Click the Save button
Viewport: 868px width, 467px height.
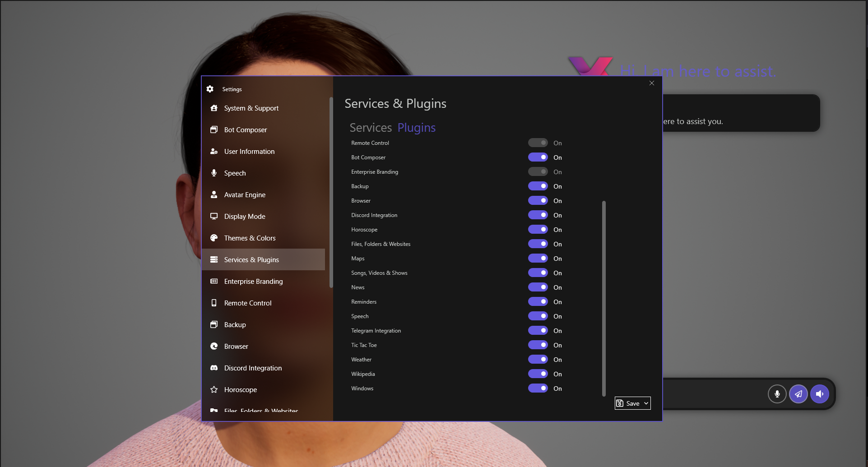(630, 403)
